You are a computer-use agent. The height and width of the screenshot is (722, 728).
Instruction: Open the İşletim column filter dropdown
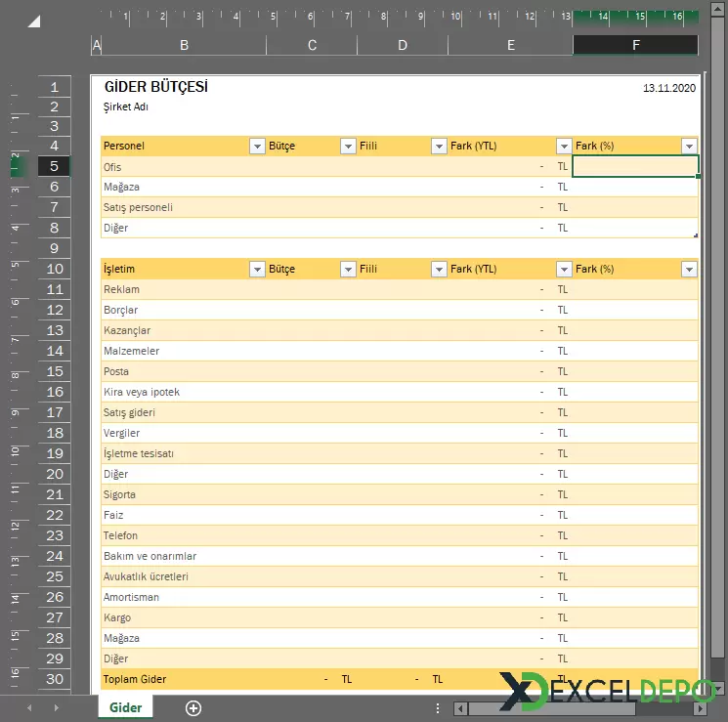pos(257,270)
